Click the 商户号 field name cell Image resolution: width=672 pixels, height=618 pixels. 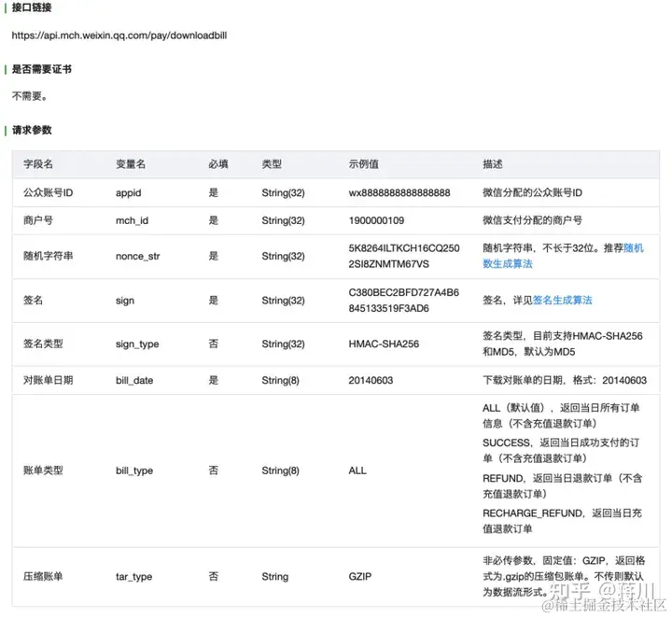38,220
